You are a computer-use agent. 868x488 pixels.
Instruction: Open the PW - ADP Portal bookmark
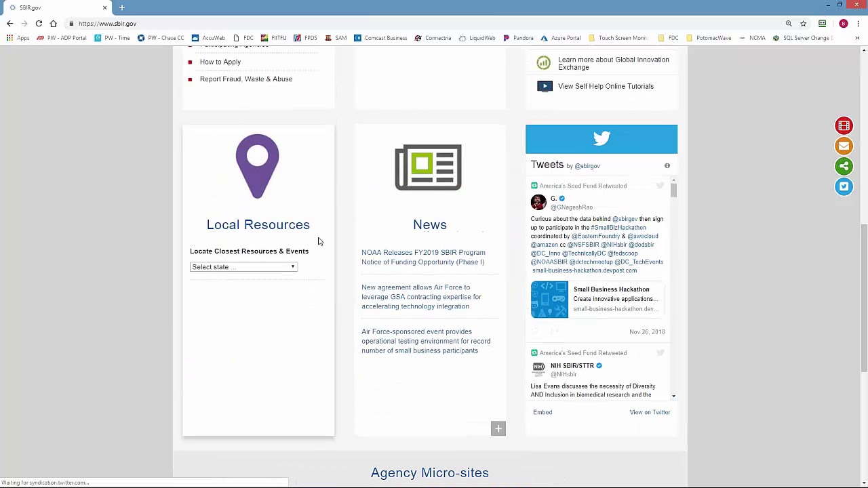click(x=62, y=38)
